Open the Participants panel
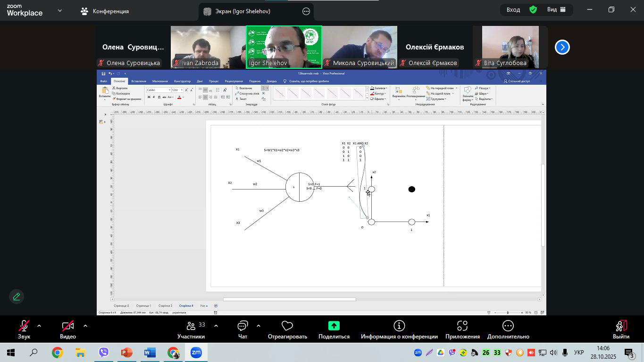The height and width of the screenshot is (362, 644). coord(191,326)
